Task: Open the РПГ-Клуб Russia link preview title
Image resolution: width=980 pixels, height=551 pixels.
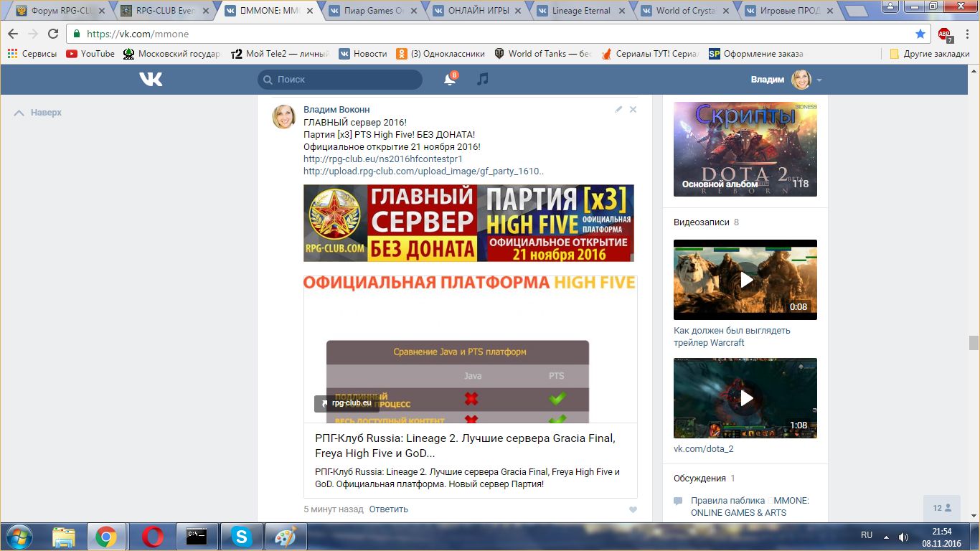Action: [465, 446]
